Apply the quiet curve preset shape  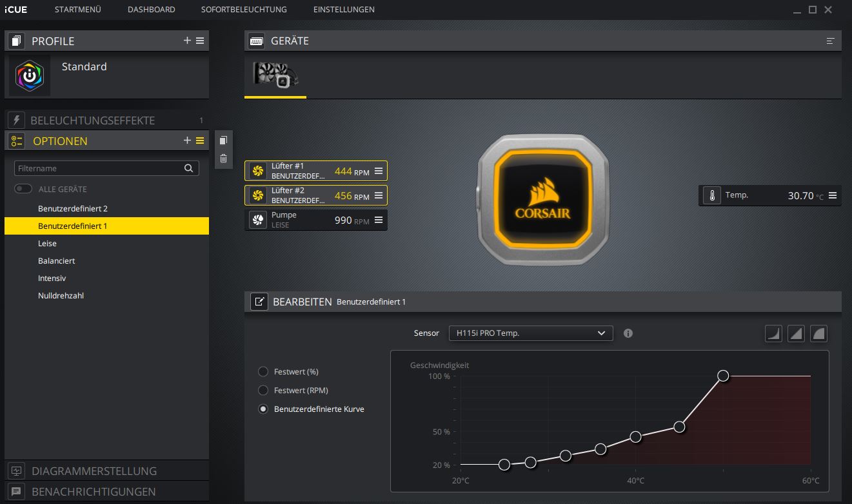pyautogui.click(x=773, y=333)
